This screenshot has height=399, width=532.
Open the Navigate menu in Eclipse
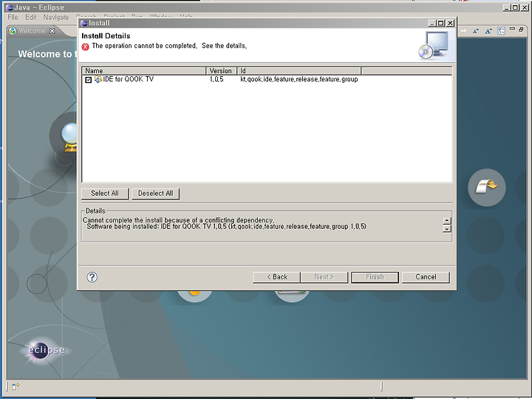coord(56,17)
